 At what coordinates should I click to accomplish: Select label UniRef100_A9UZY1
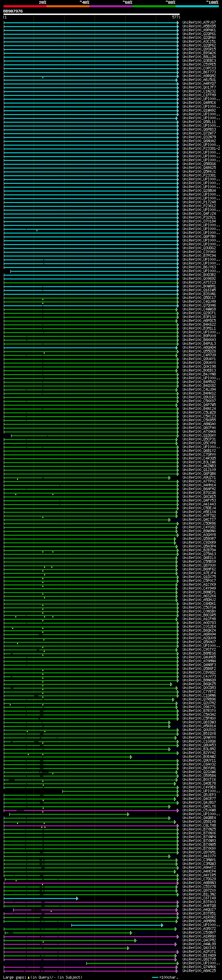tap(199, 477)
